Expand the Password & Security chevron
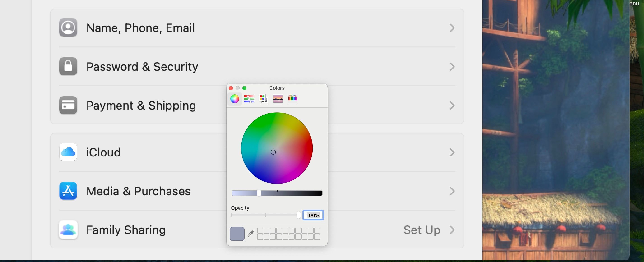Screen dimensions: 644x262 452,67
